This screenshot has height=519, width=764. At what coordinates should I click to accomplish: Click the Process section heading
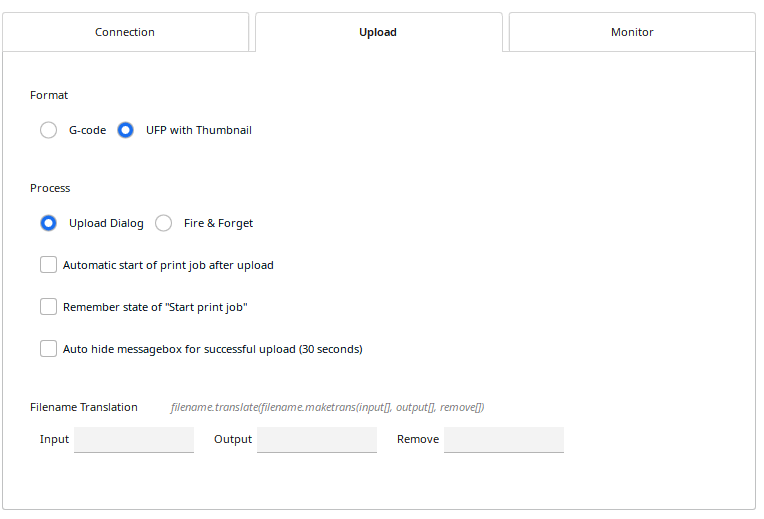pyautogui.click(x=50, y=188)
